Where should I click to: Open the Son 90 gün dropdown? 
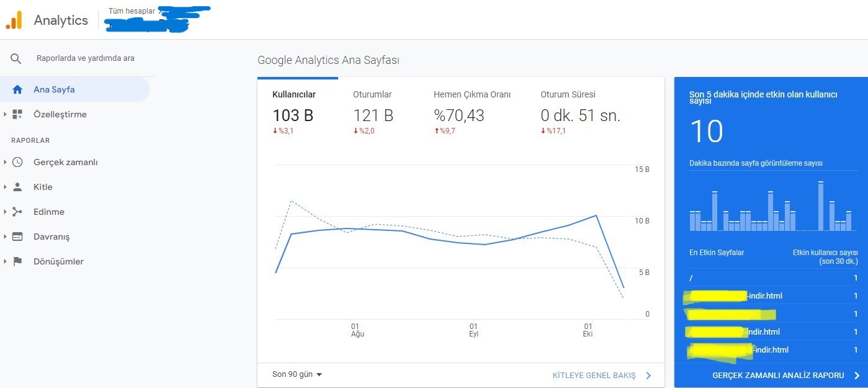pyautogui.click(x=297, y=374)
